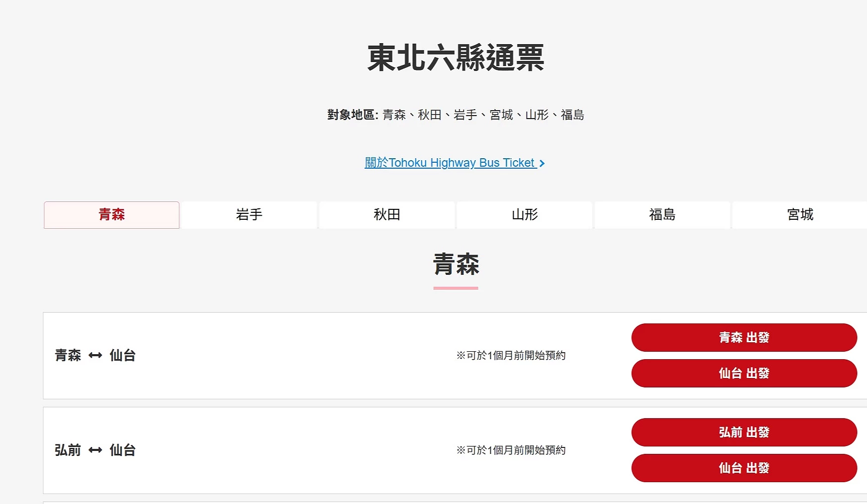This screenshot has height=504, width=867.
Task: Select the 福島 tab
Action: click(x=662, y=215)
